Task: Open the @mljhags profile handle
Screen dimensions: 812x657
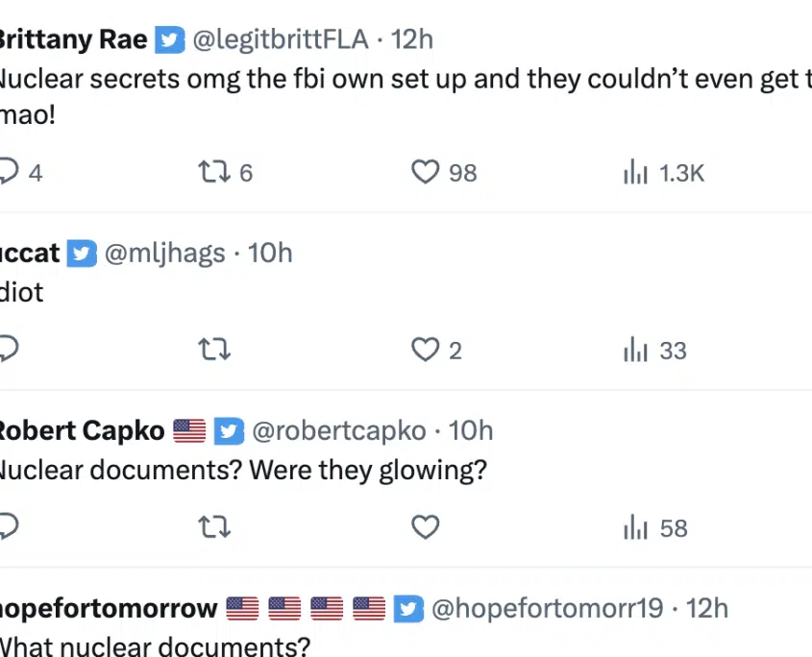Action: point(165,254)
